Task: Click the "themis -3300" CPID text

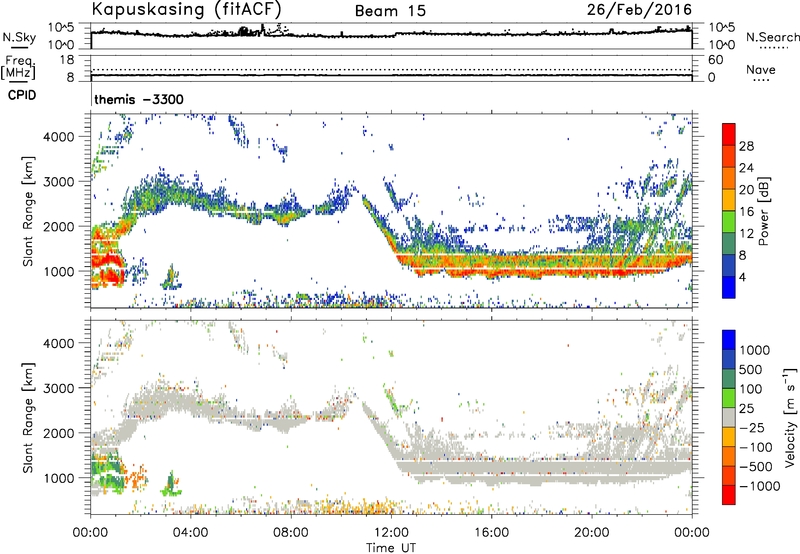Action: [139, 99]
